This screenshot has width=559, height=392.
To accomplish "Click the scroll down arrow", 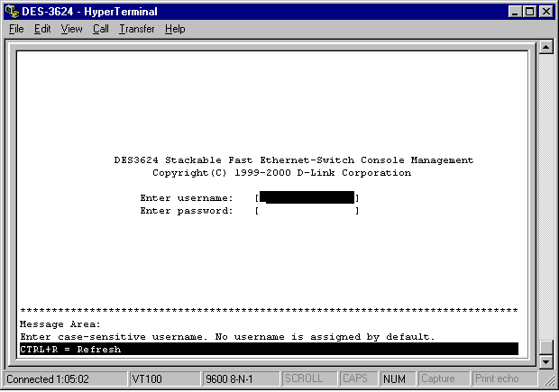I will tap(545, 361).
